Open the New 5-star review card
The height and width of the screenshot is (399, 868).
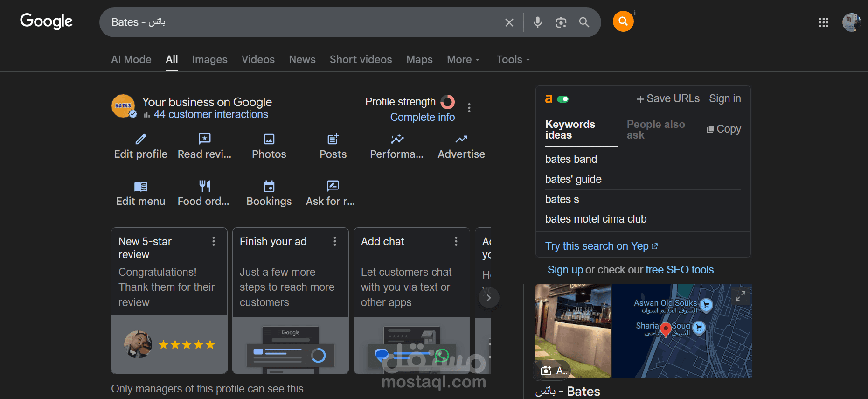[169, 301]
